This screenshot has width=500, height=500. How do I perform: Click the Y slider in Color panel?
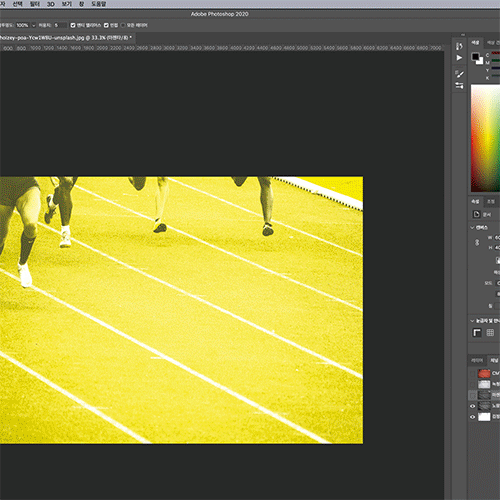coord(496,68)
